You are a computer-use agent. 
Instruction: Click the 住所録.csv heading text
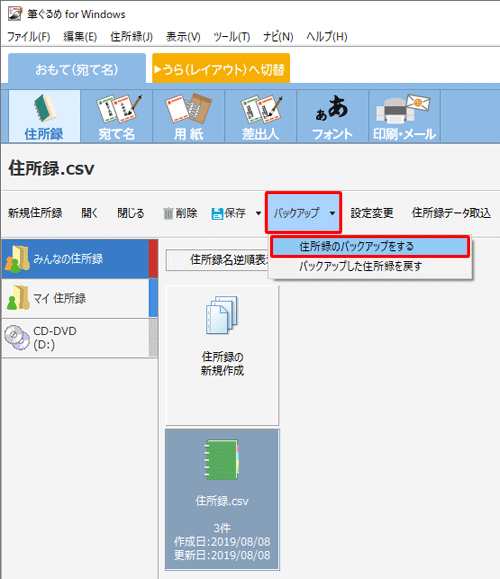[51, 169]
